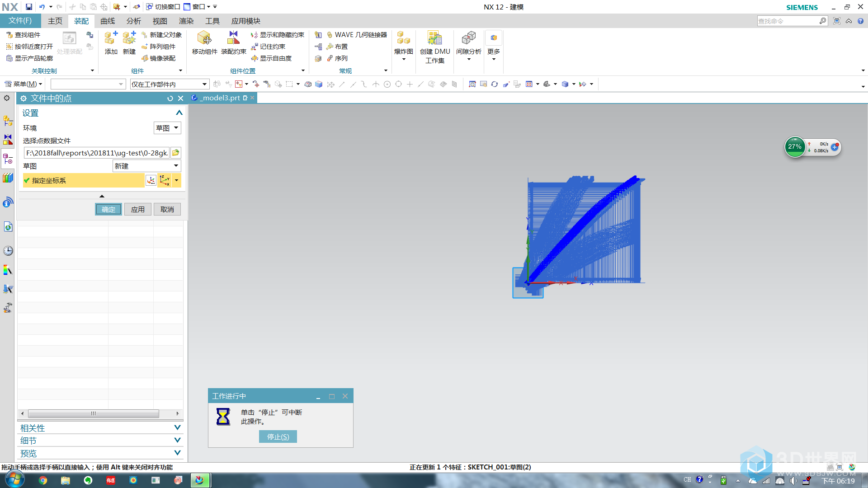This screenshot has width=868, height=488.
Task: Click Switch Window (切换窗口) button
Action: pos(163,7)
